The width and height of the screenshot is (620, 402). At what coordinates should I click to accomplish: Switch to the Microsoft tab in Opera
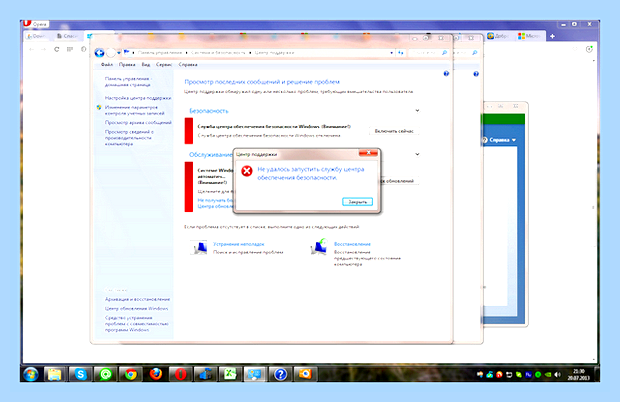coord(530,36)
